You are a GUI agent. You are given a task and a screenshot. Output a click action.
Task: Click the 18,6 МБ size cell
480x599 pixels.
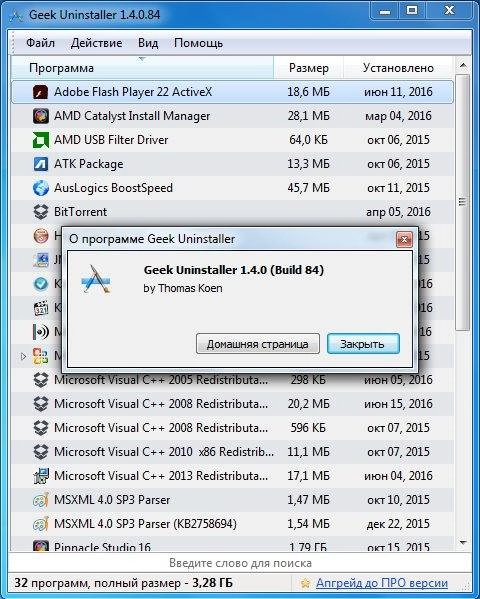click(308, 92)
